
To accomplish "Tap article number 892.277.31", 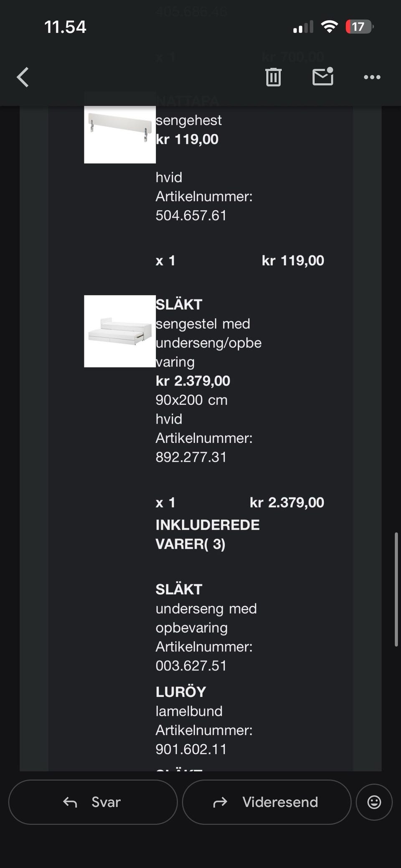I will pos(191,457).
